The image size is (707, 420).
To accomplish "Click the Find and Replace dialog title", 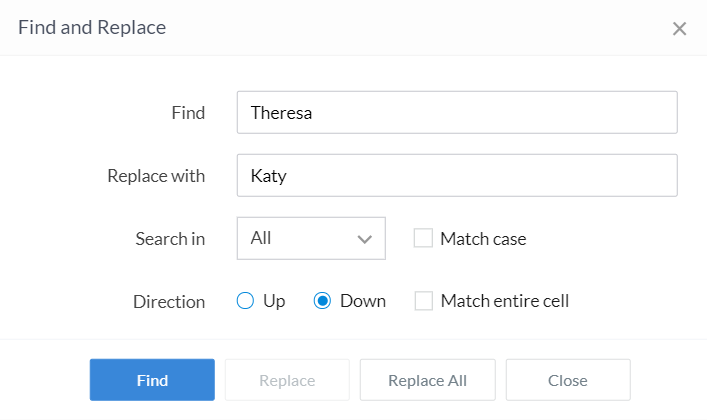I will coord(92,27).
